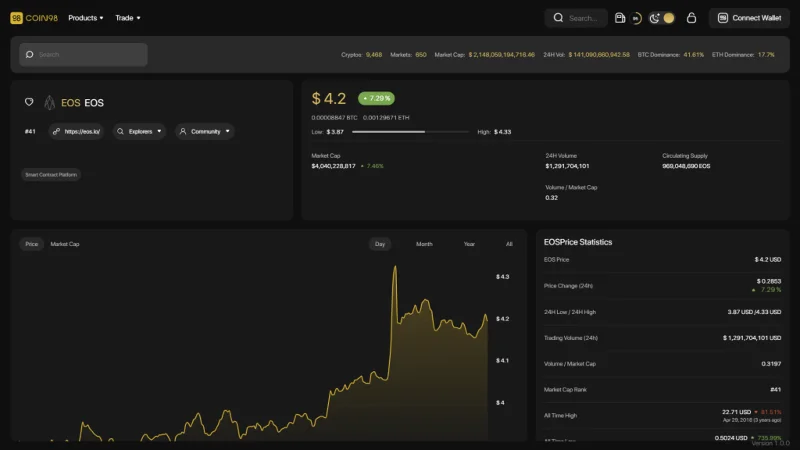800x450 pixels.
Task: Select the Day chart timeframe
Action: coord(380,244)
